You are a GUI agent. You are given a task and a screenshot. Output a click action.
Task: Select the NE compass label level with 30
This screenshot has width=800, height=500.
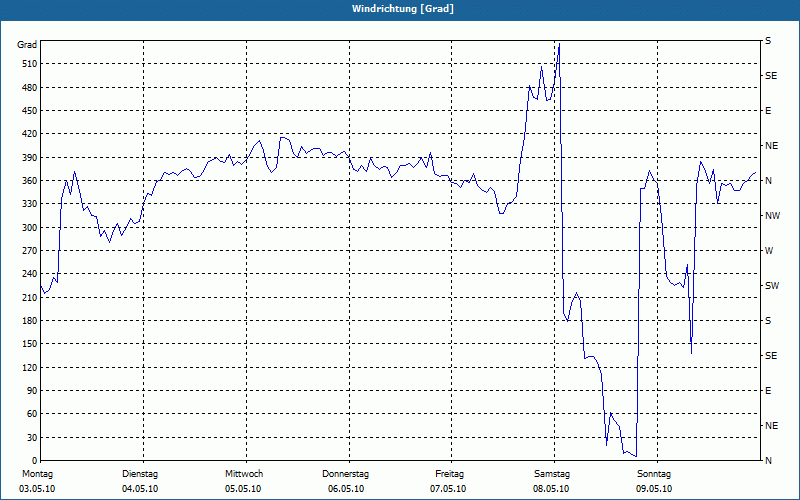771,426
